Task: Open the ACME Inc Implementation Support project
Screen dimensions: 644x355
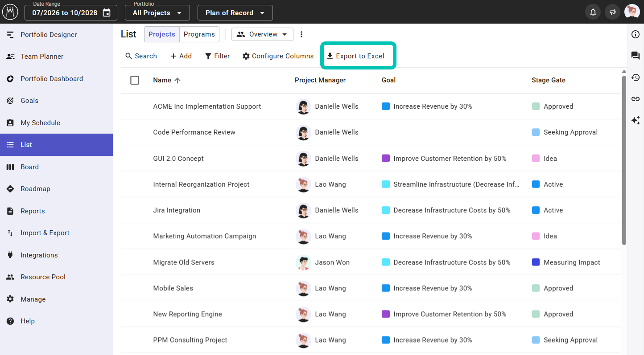Action: pyautogui.click(x=207, y=106)
